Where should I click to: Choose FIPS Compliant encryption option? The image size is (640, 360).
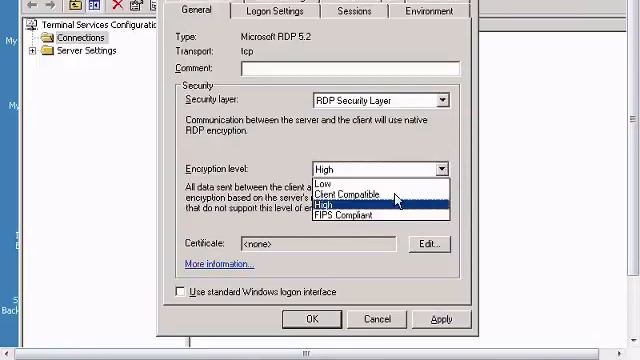[x=381, y=215]
